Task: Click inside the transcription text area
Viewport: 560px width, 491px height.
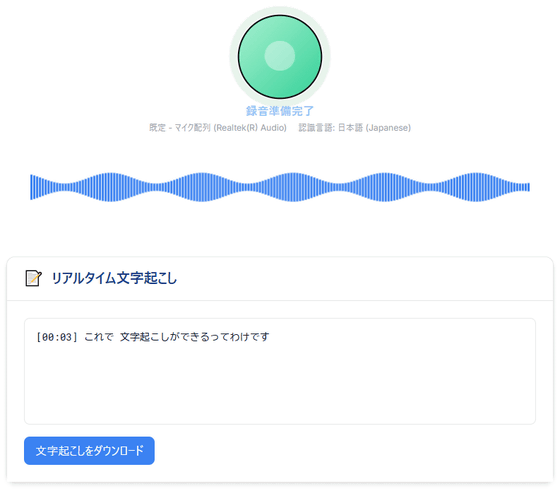Action: [x=280, y=371]
